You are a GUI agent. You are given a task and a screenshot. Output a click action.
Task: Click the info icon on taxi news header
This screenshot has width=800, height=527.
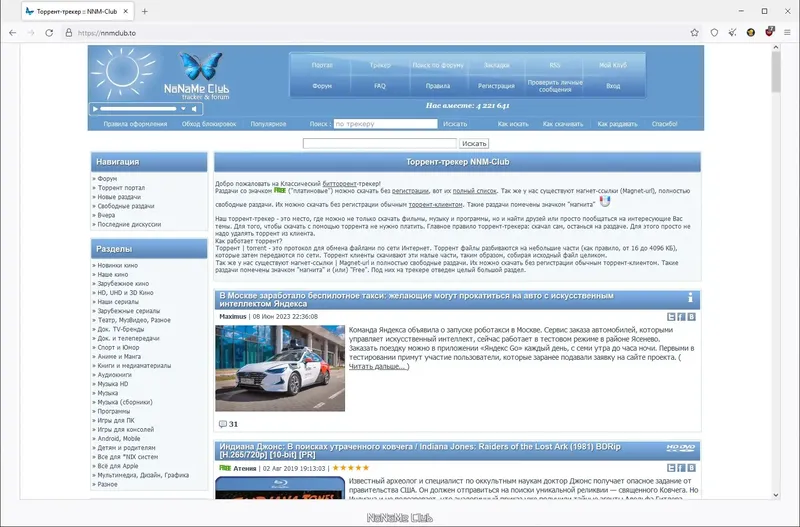[690, 297]
